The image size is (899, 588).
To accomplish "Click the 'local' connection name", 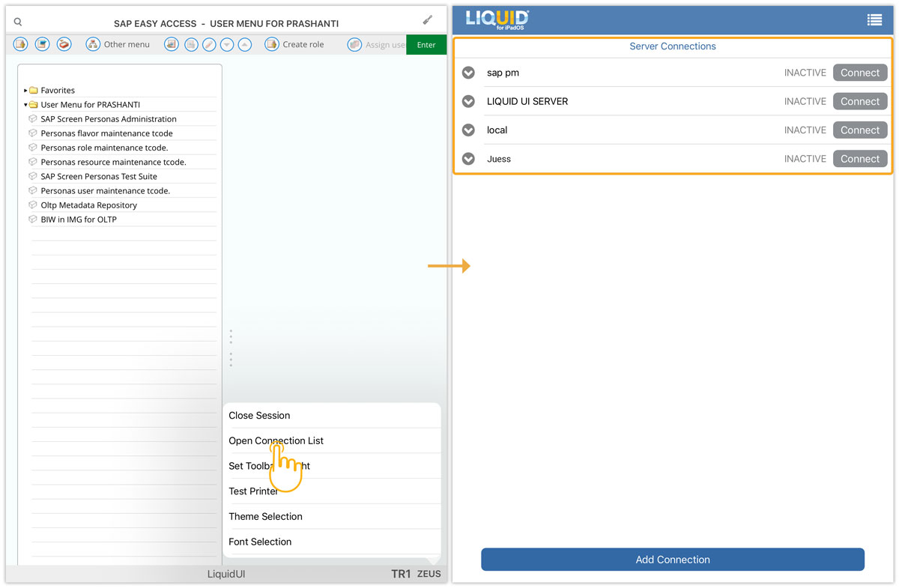I will click(x=497, y=130).
